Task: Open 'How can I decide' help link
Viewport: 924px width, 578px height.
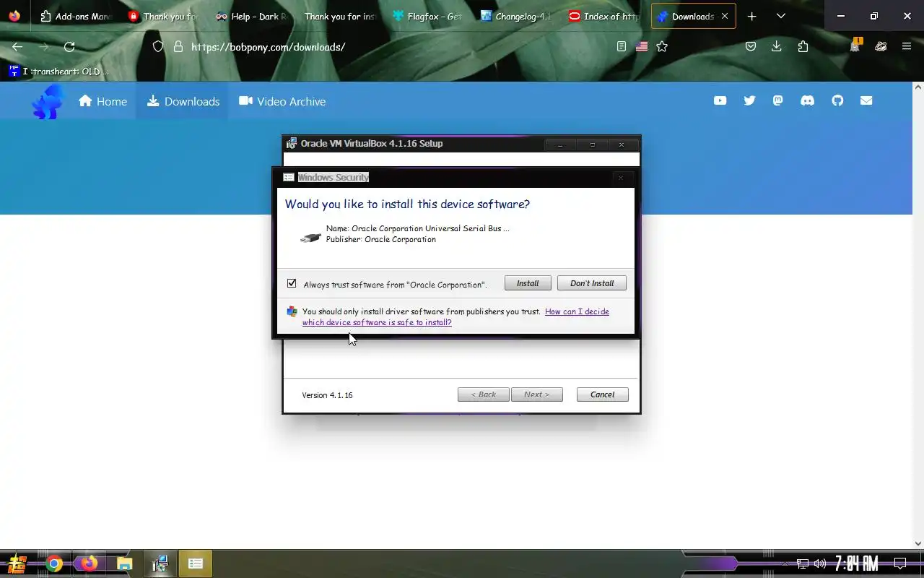Action: tap(456, 317)
